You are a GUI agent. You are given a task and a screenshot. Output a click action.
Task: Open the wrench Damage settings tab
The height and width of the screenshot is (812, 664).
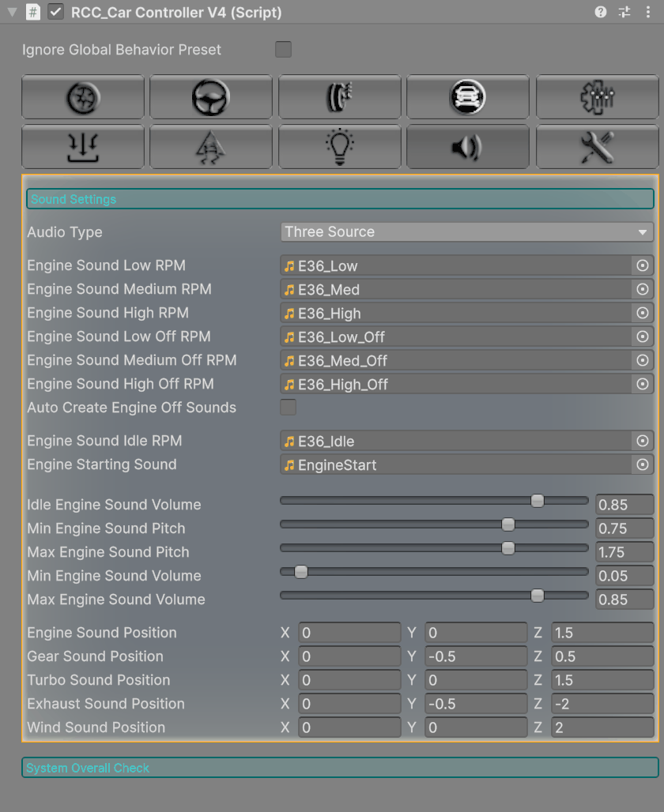(597, 147)
